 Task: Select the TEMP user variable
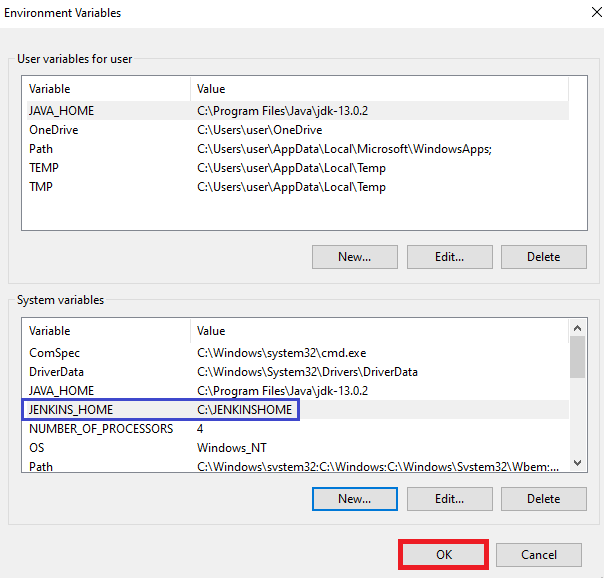(x=298, y=168)
